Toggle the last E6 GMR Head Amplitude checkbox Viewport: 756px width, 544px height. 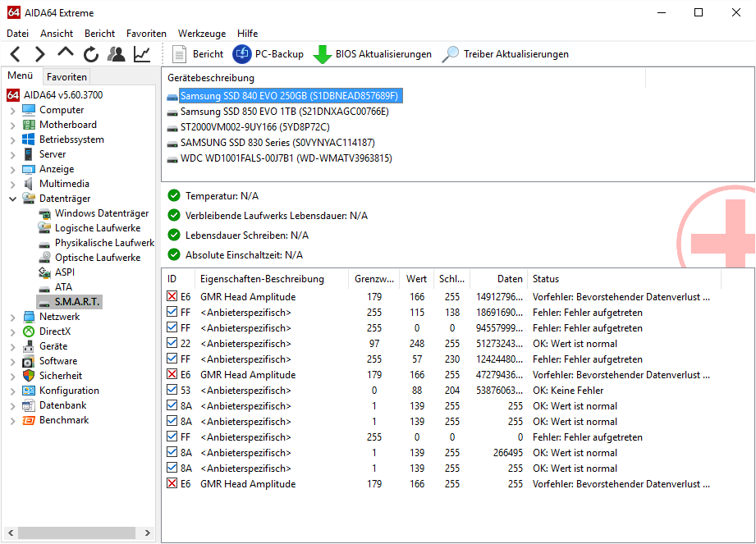(x=172, y=482)
